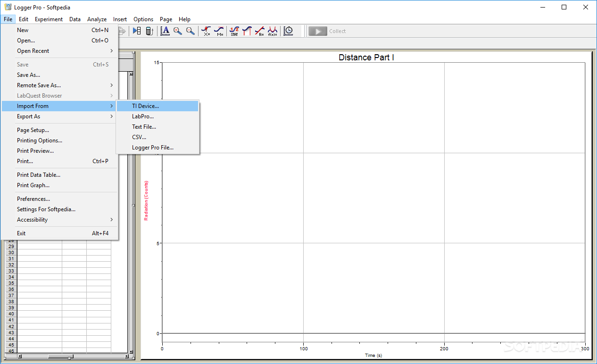The image size is (597, 364).
Task: Open Page Setup... from File menu
Action: click(x=59, y=130)
